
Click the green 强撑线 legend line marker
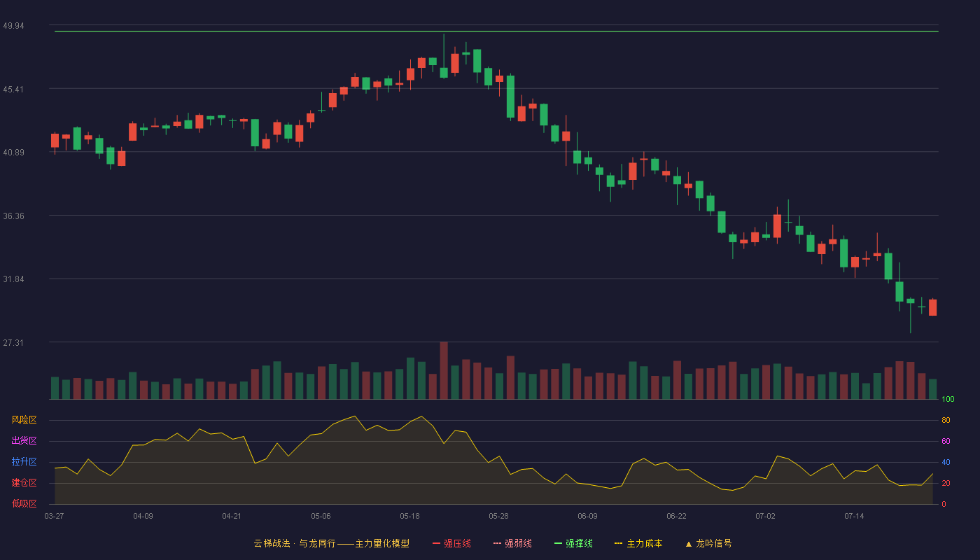pos(558,543)
